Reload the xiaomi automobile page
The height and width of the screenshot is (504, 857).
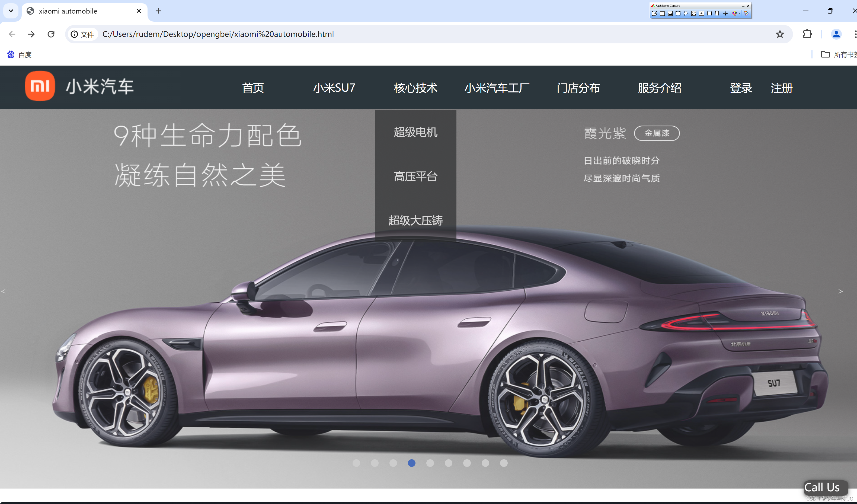coord(51,34)
